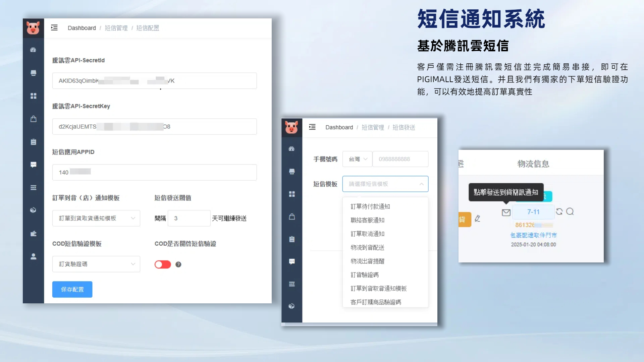The height and width of the screenshot is (362, 644).
Task: Open grid apps icon in config window sidebar
Action: (33, 96)
